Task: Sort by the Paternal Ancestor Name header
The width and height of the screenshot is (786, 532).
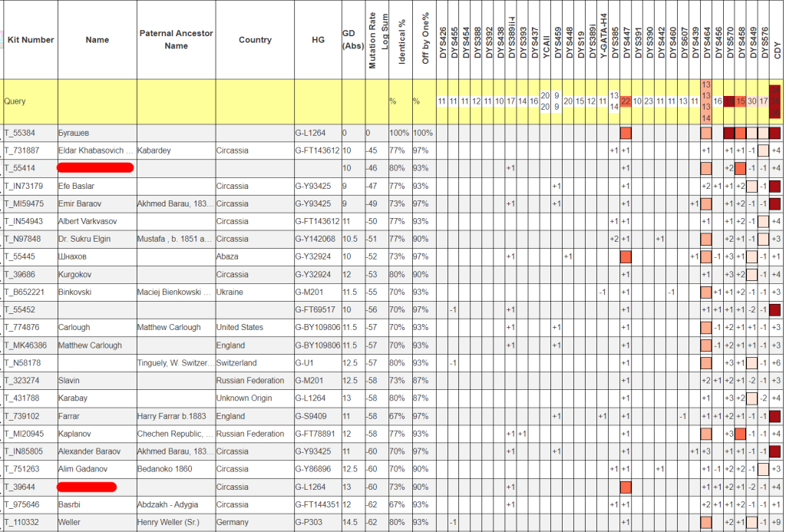Action: 176,40
